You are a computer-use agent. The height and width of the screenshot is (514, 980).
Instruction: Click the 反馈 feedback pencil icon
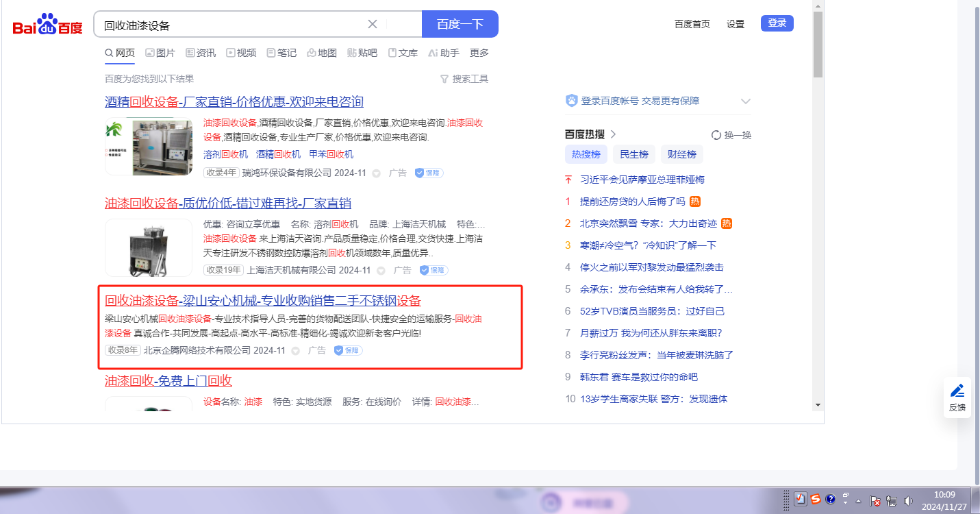[x=957, y=391]
